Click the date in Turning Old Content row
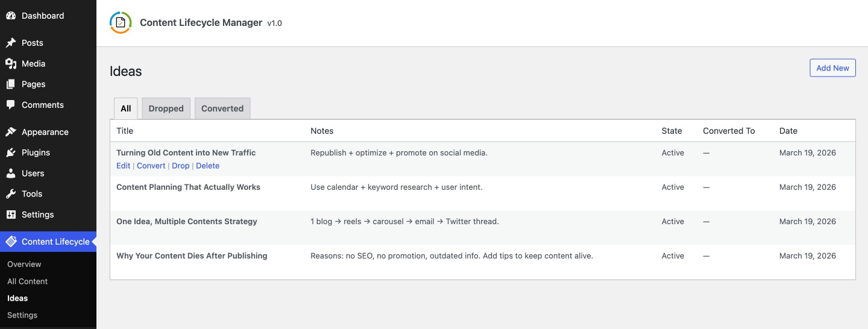Viewport: 868px width, 329px height. [x=808, y=152]
